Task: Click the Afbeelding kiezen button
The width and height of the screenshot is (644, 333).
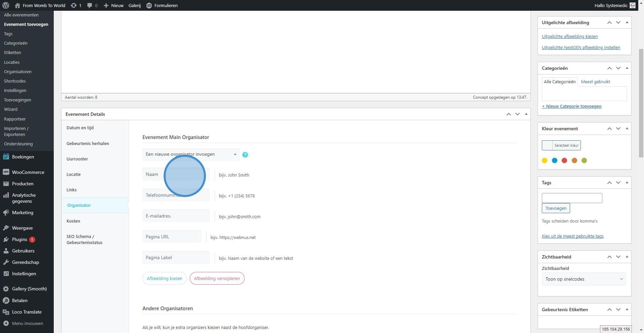Action: point(164,278)
